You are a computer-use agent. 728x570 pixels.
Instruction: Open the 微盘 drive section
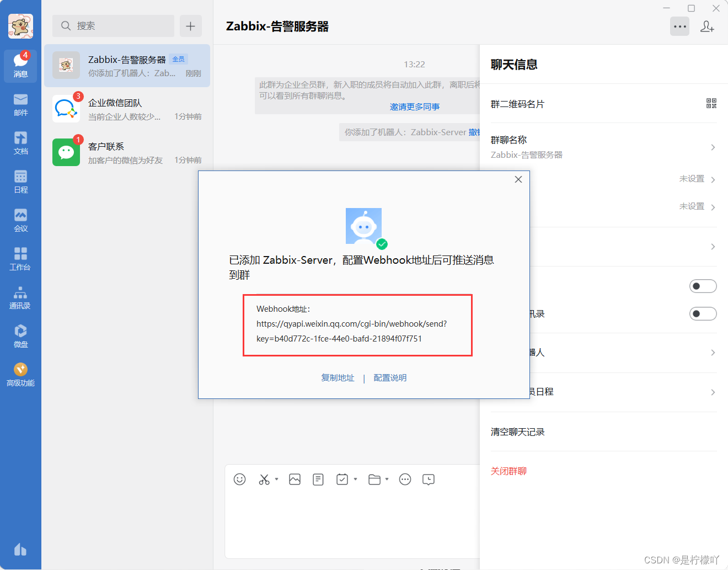click(20, 337)
